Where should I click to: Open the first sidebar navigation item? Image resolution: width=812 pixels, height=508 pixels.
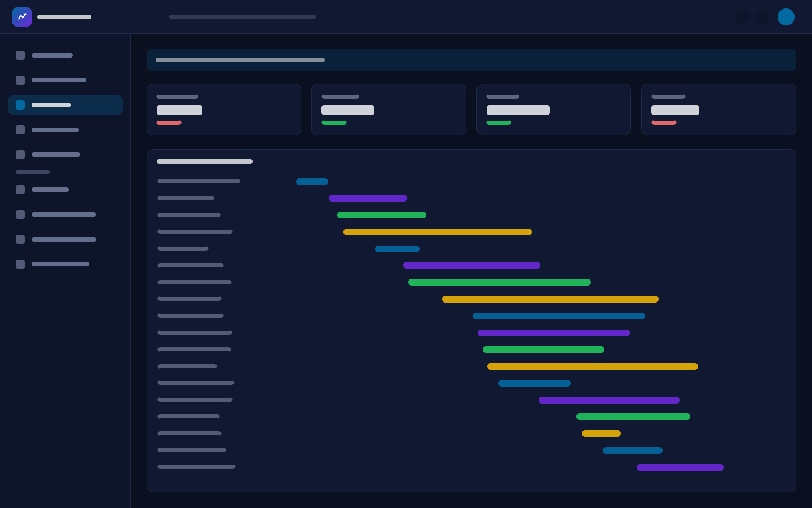pos(65,55)
